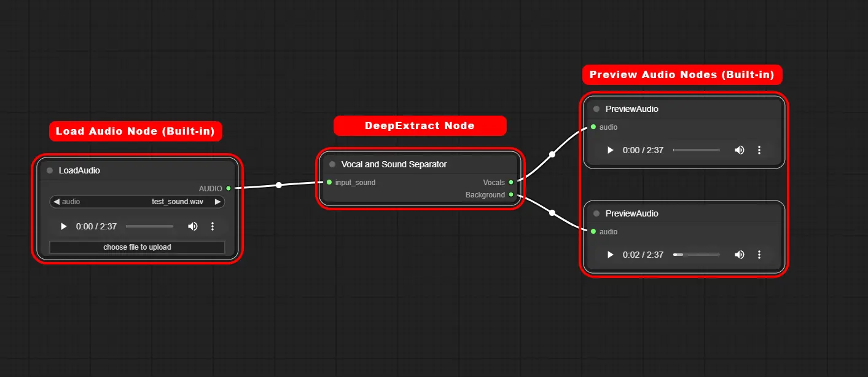Seek on the bottom PreviewAudio progress slider
This screenshot has width=868, height=377.
point(697,255)
